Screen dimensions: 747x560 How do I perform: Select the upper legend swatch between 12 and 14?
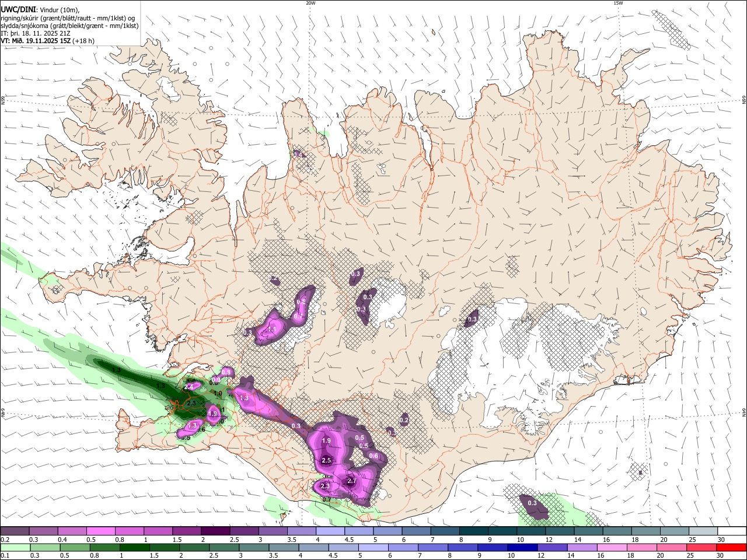pos(560,531)
